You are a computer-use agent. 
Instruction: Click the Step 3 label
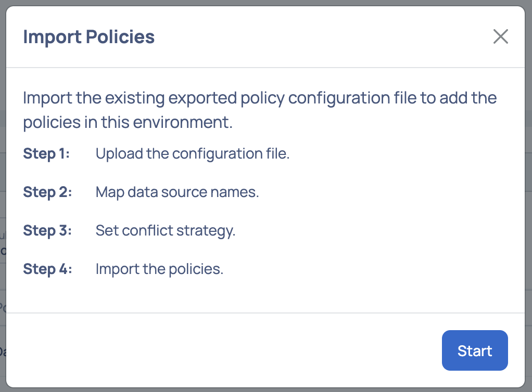point(47,230)
